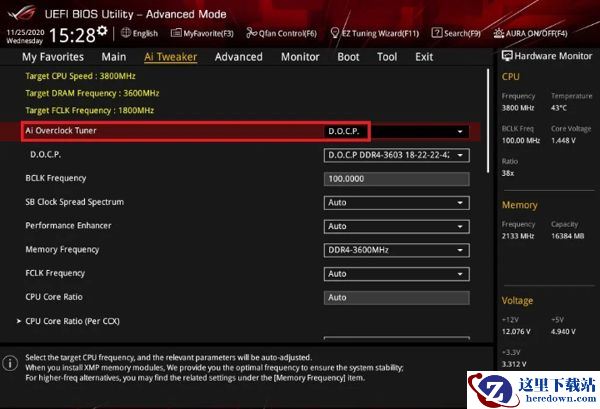Click the info icon beside help text

click(10, 363)
